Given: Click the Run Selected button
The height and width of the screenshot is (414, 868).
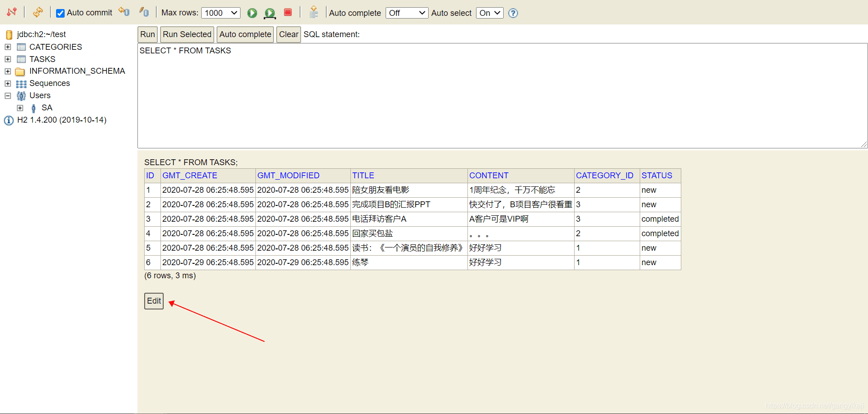Looking at the screenshot, I should click(187, 34).
